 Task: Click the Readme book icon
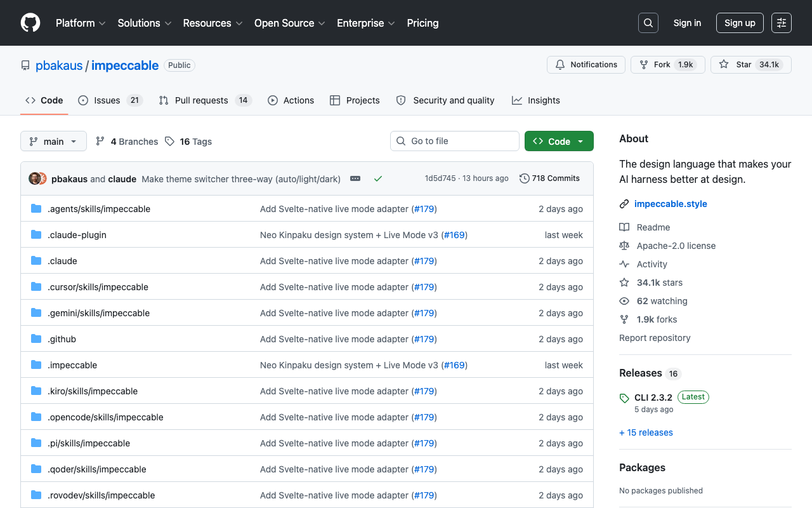click(624, 227)
